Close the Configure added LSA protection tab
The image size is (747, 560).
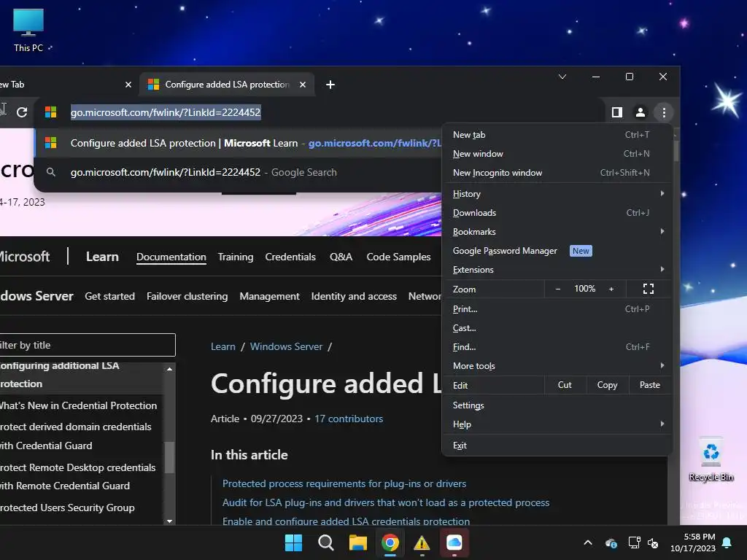[303, 85]
